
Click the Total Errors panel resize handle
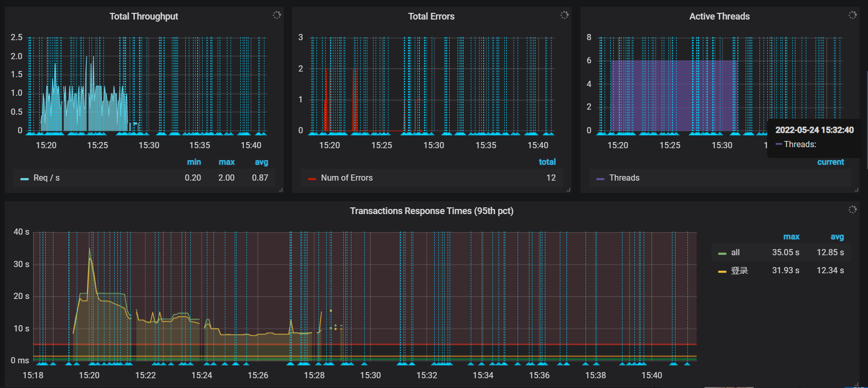(569, 190)
